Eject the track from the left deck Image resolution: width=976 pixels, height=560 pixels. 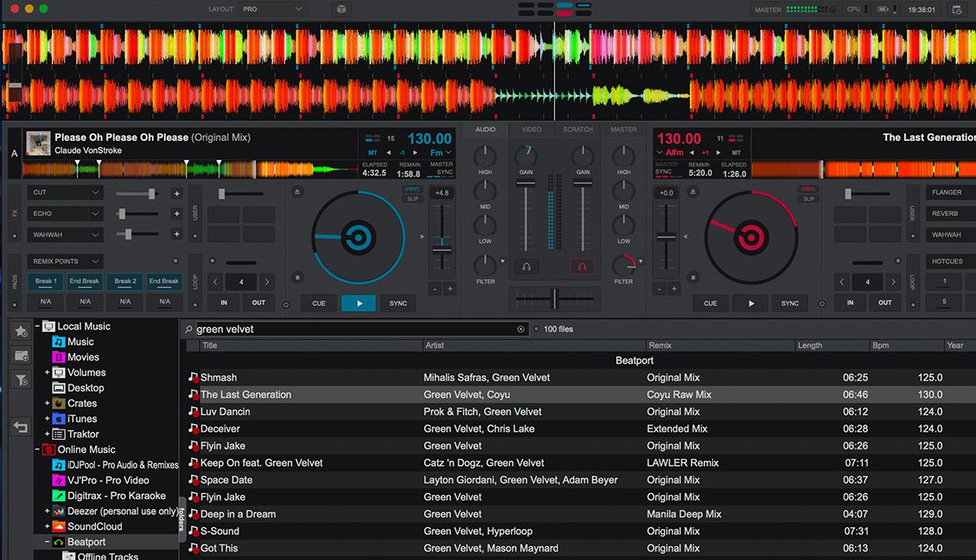[x=297, y=192]
